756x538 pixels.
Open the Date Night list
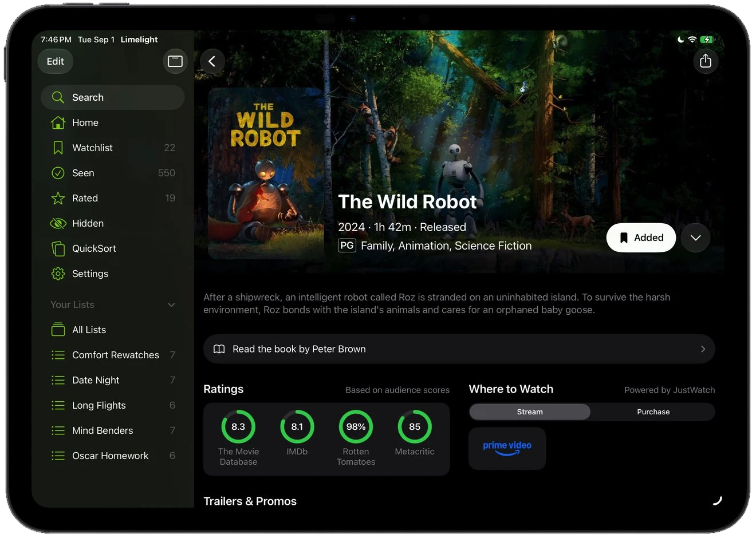113,380
